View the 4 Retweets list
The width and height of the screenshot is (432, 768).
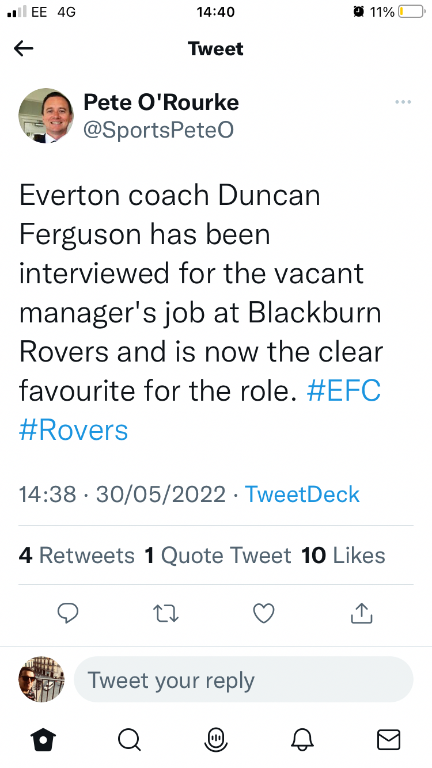(76, 555)
